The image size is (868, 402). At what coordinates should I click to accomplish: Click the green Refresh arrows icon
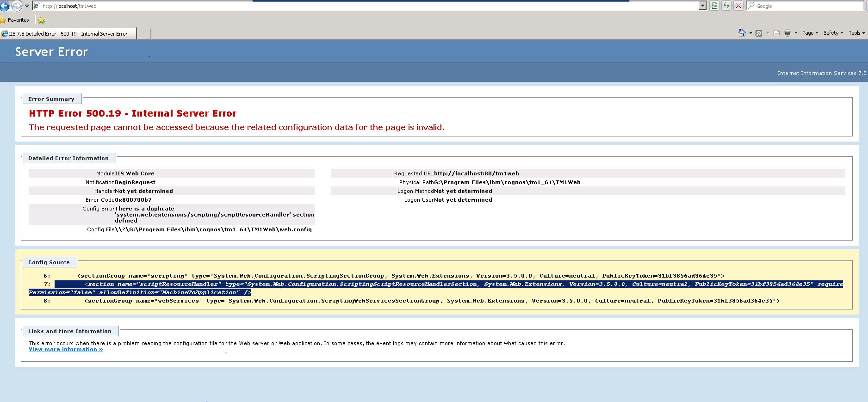[x=726, y=6]
